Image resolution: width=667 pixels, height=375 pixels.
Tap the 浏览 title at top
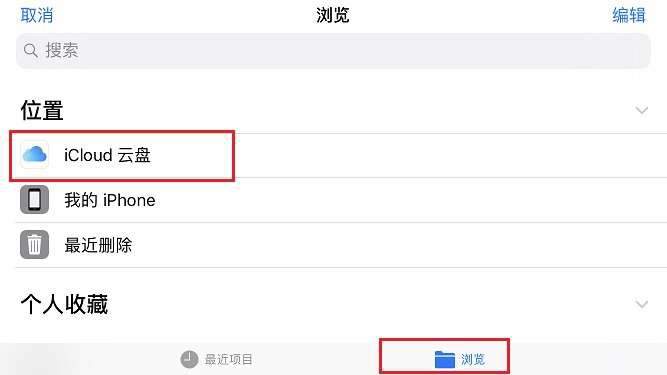(333, 15)
